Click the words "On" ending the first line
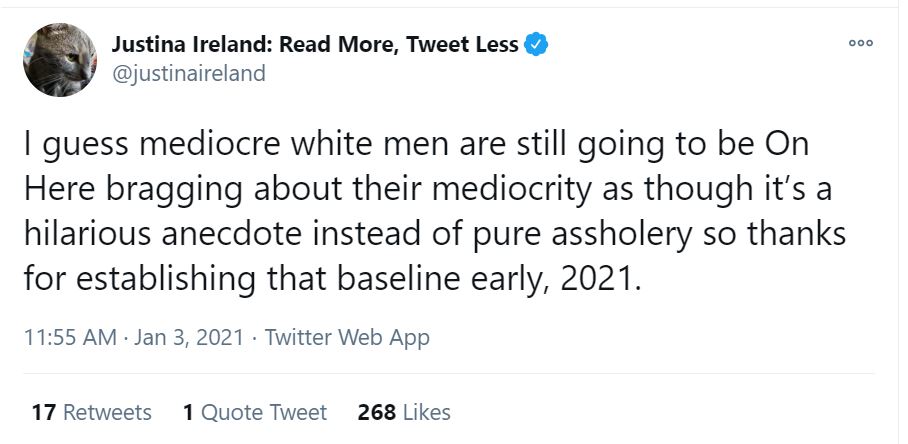Screen dimensions: 908x444 pos(786,146)
